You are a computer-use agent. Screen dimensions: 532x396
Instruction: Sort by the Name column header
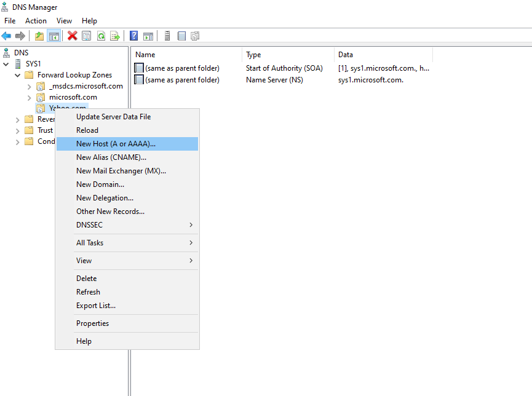[186, 55]
